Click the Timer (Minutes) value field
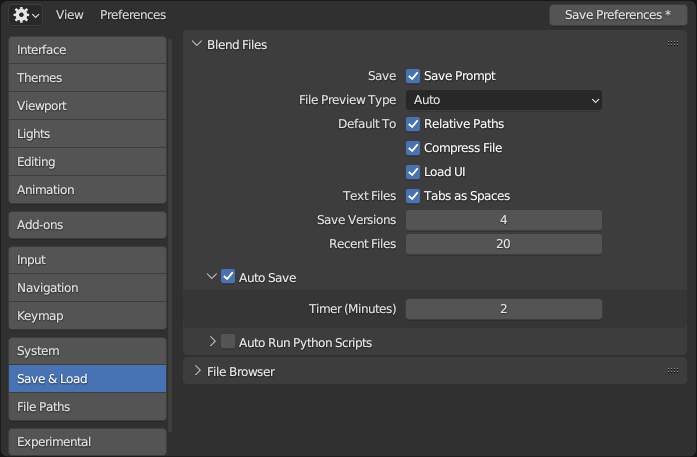697x457 pixels. [x=504, y=309]
